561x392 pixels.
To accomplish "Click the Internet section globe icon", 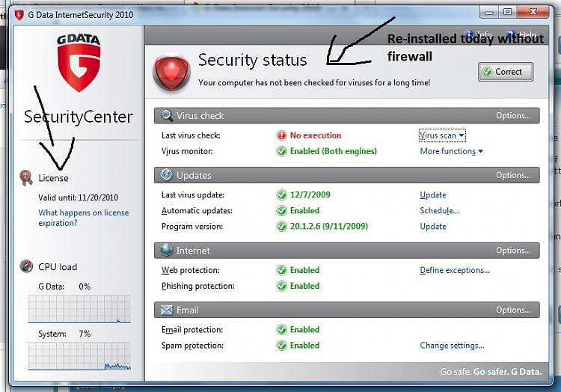I will click(167, 250).
